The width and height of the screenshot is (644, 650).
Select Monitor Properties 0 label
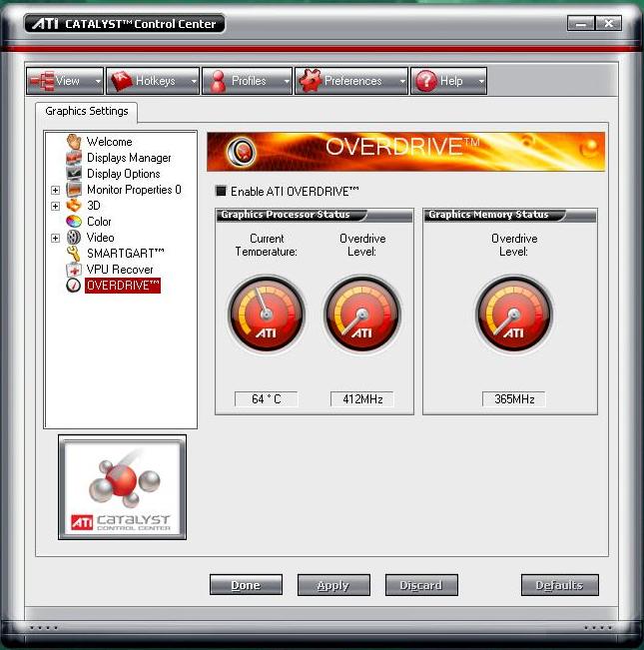[x=134, y=190]
